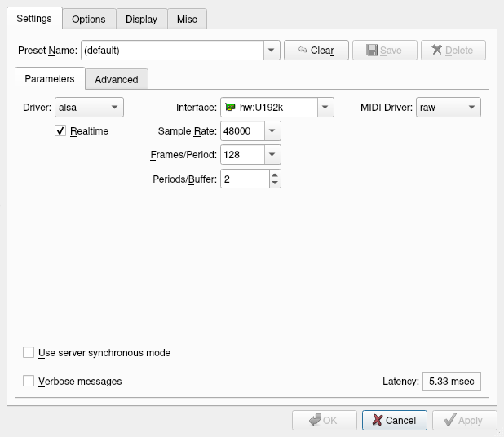This screenshot has width=504, height=437.
Task: Open the Advanced sub-tab
Action: tap(117, 79)
